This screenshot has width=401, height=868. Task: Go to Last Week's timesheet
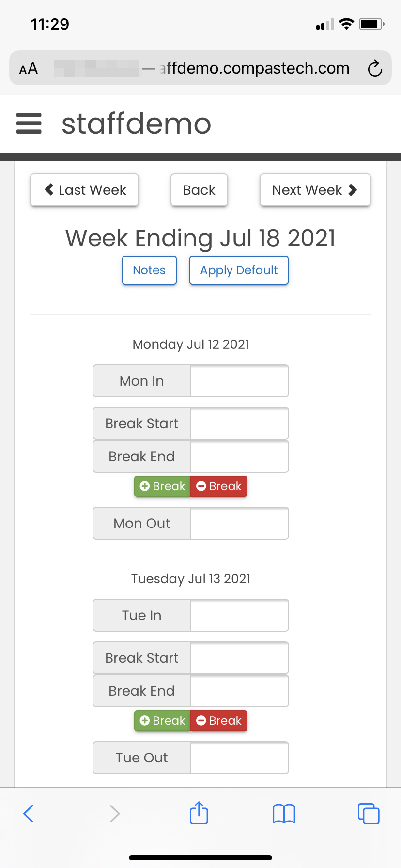coord(85,190)
